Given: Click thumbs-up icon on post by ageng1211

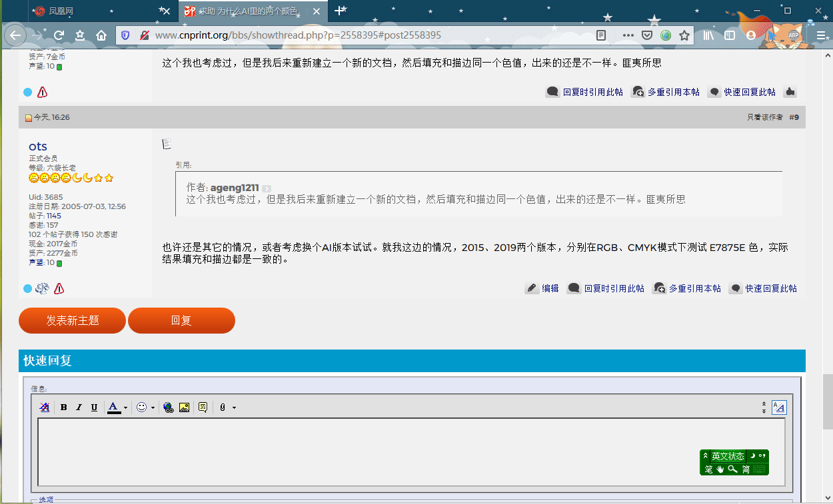Looking at the screenshot, I should [x=790, y=92].
